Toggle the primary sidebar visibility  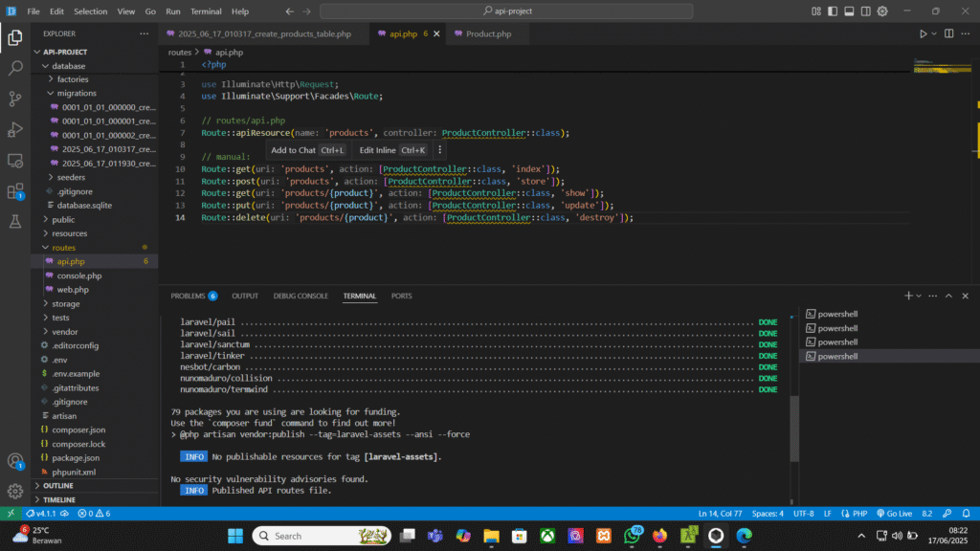833,11
